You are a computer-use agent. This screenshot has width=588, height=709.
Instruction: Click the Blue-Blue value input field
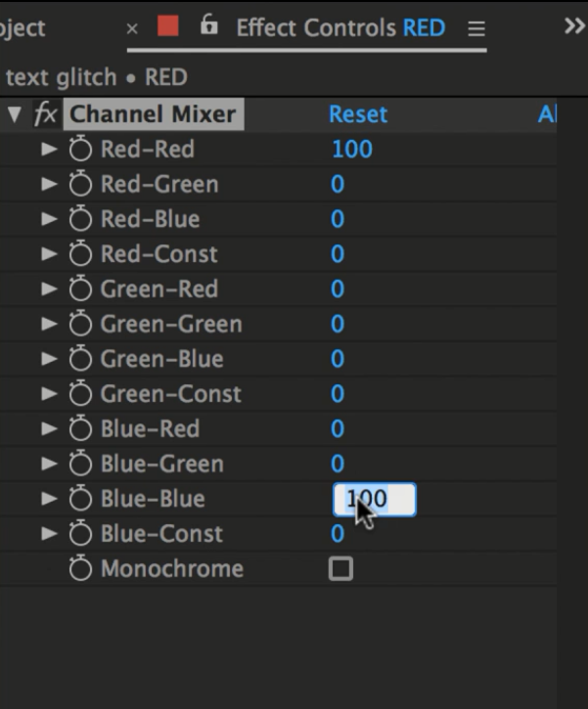point(375,499)
